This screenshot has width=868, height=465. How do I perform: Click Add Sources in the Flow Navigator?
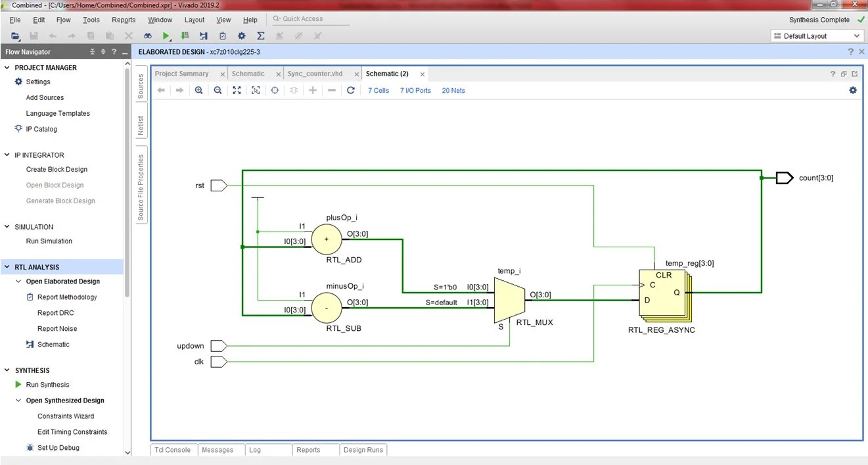[x=43, y=97]
